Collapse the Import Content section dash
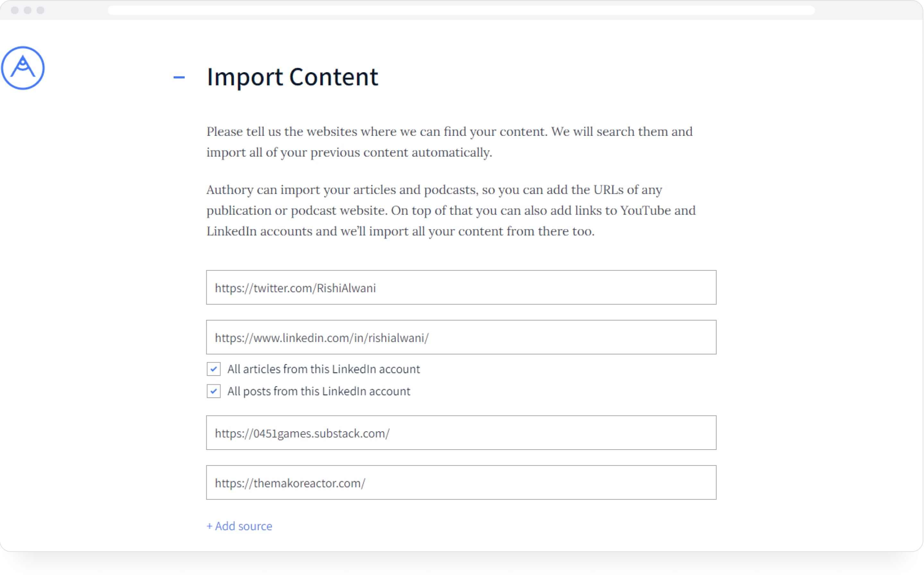The width and height of the screenshot is (924, 584). 179,77
